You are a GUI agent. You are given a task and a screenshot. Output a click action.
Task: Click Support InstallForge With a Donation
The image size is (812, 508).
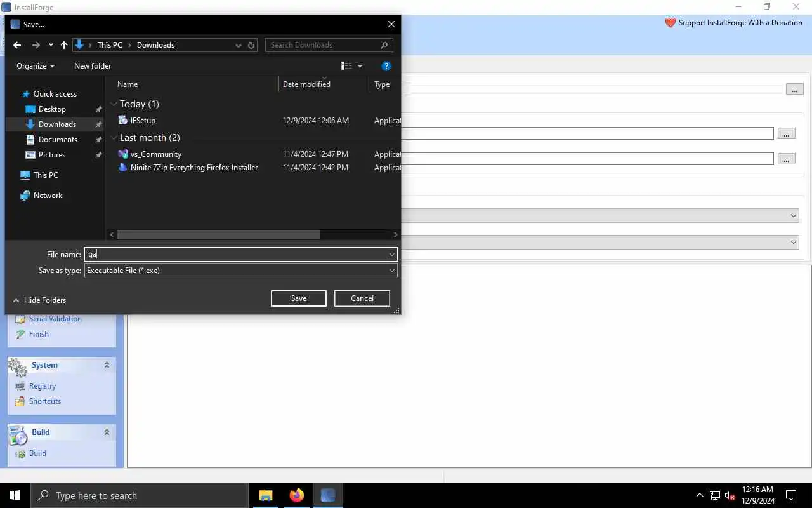pos(734,23)
